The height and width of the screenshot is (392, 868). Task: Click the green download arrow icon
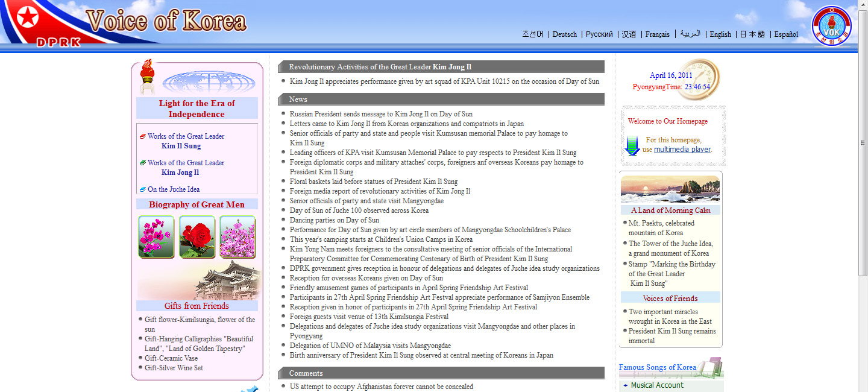pyautogui.click(x=632, y=145)
